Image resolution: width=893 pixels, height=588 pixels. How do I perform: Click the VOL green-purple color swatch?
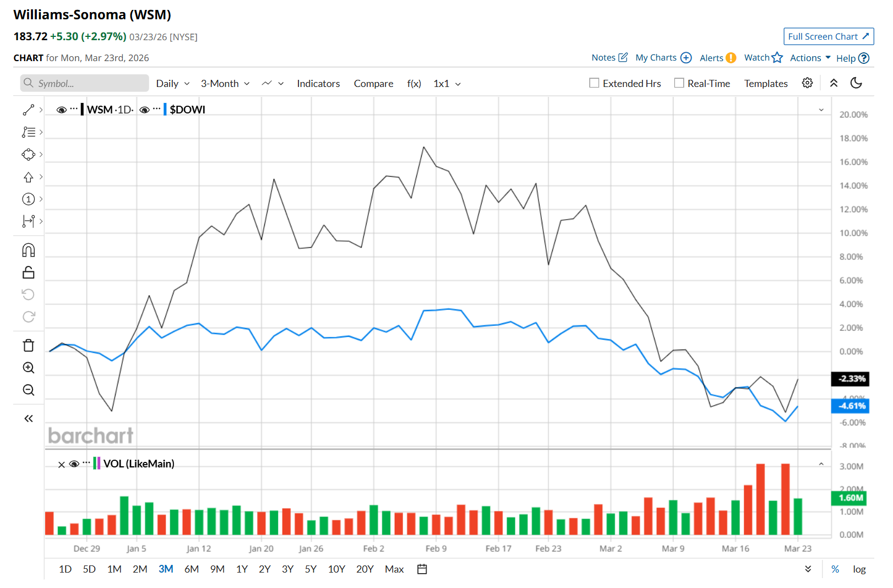click(96, 464)
